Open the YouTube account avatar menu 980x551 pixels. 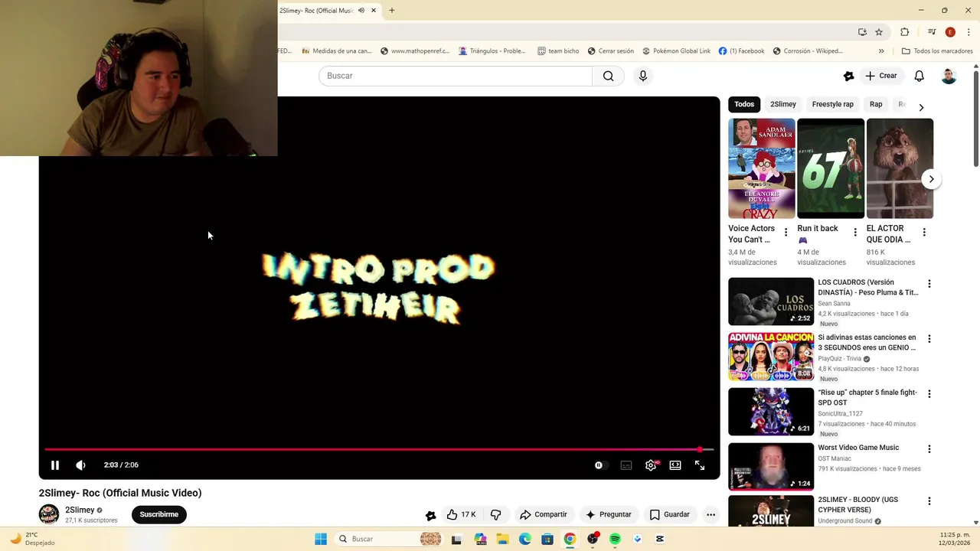click(949, 76)
